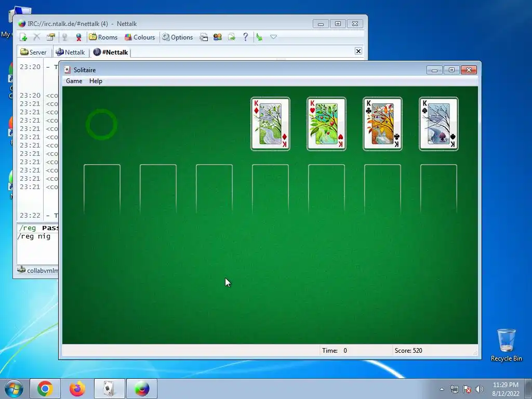Close the Solitaire window
This screenshot has height=399, width=532.
469,70
